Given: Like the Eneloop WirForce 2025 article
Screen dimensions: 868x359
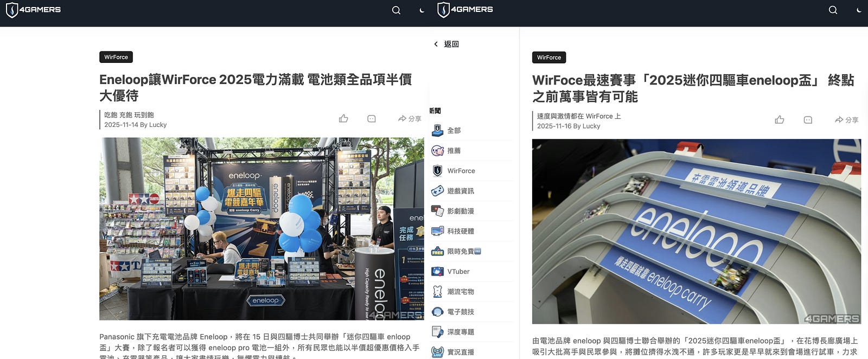Looking at the screenshot, I should click(x=343, y=118).
